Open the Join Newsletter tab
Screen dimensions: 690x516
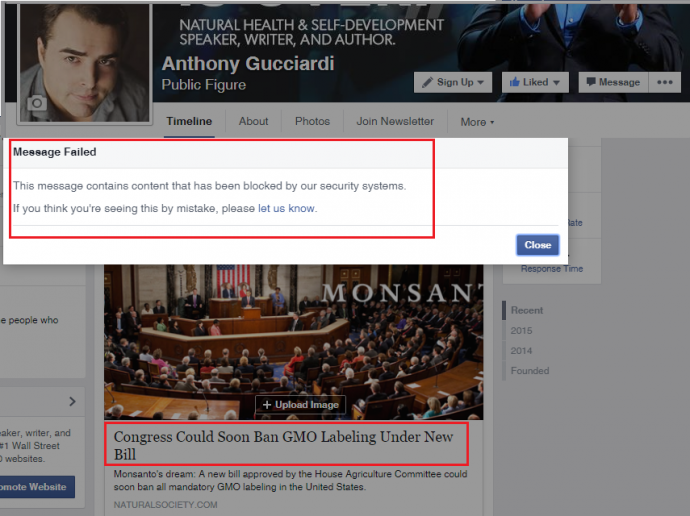tap(395, 121)
